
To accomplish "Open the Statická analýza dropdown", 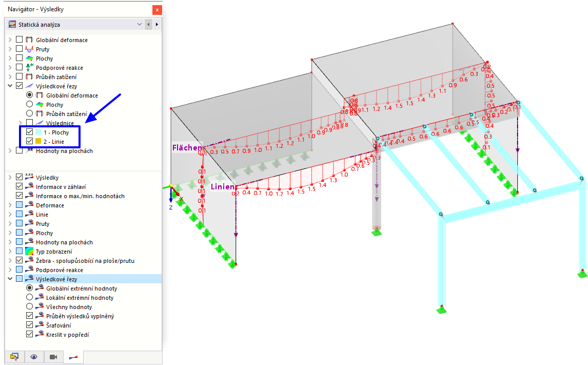I will tap(140, 24).
